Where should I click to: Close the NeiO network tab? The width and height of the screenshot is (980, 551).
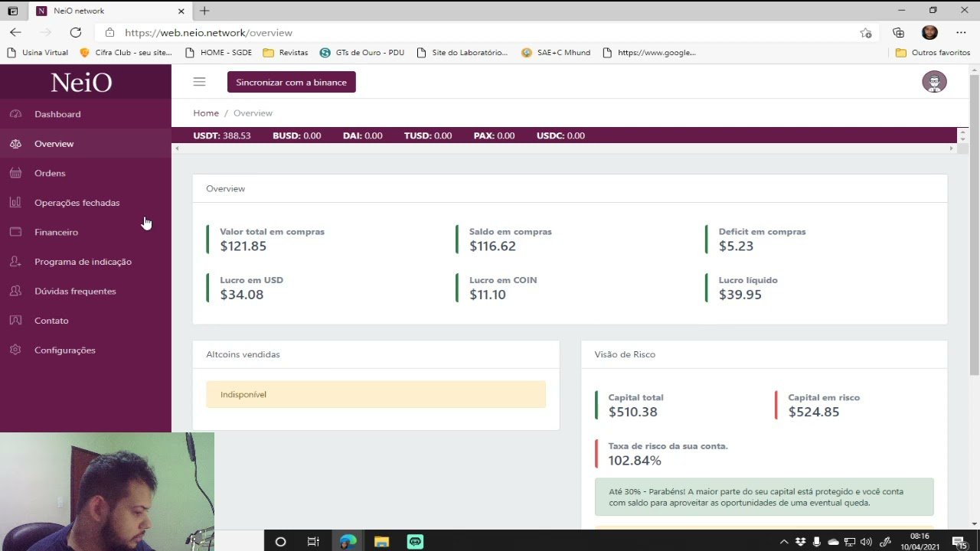pos(181,11)
